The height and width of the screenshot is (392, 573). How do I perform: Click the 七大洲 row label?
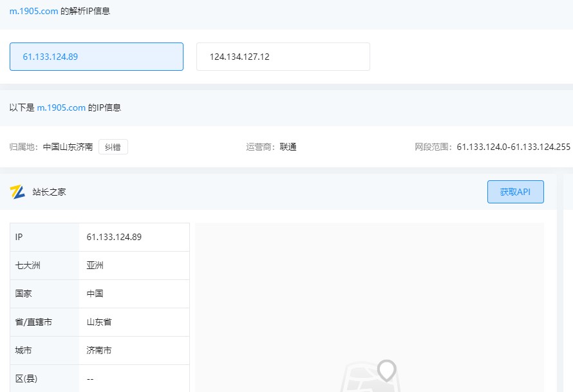tap(28, 266)
